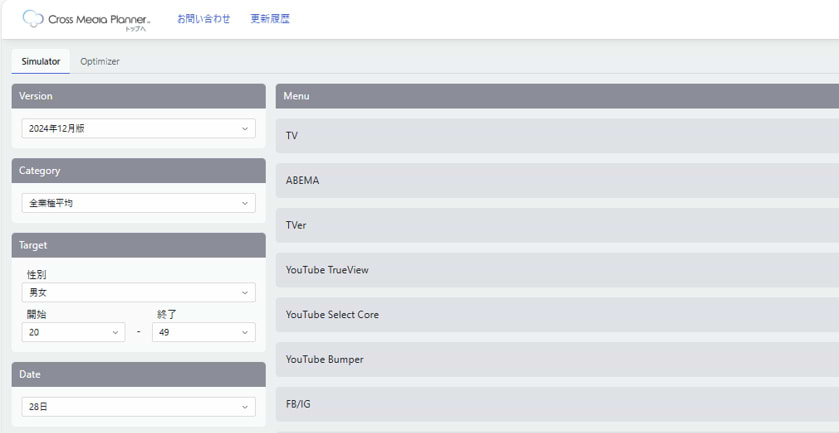Open the 性別 dropdown set to 男女

coord(138,293)
